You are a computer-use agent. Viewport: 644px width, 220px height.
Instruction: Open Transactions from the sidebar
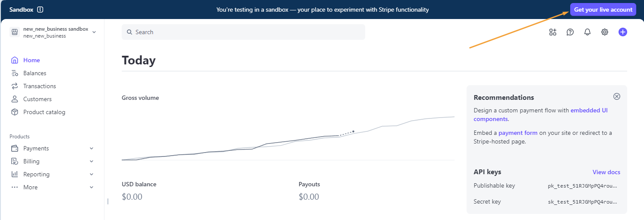click(39, 86)
